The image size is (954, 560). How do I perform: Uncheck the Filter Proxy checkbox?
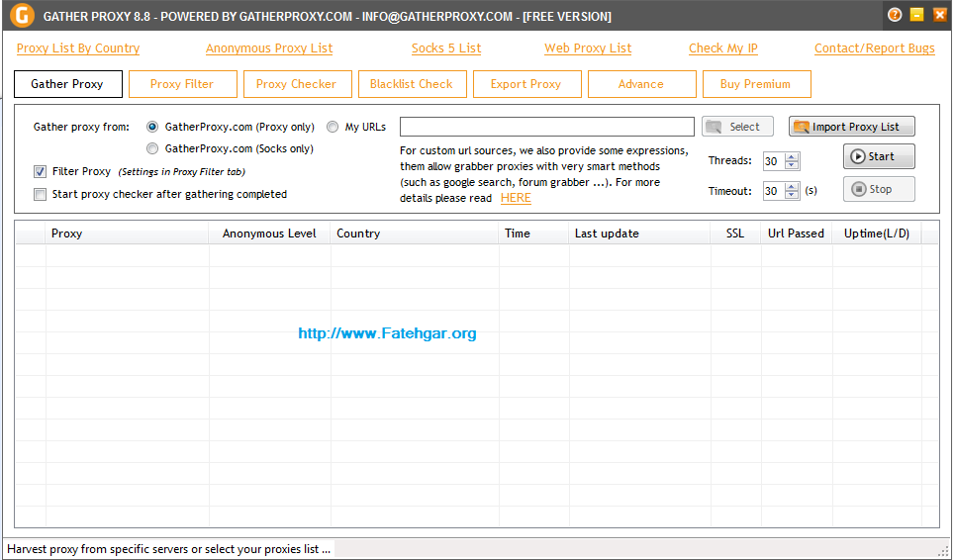41,172
